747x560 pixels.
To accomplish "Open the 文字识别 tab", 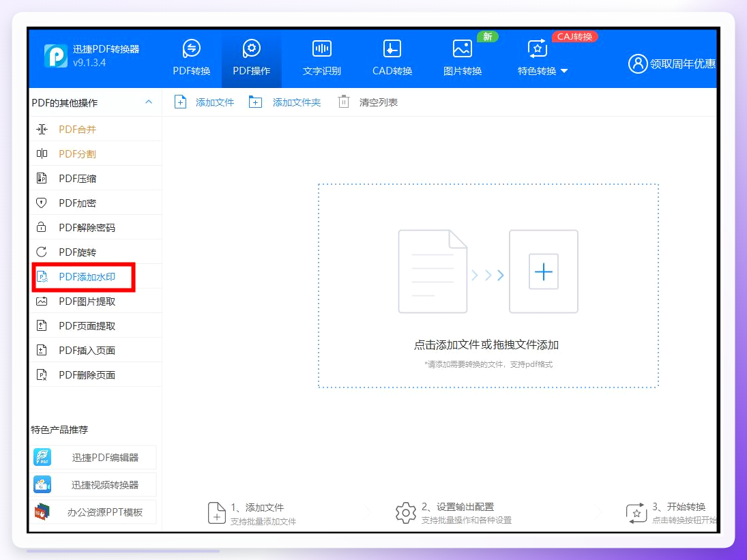I will [x=321, y=58].
